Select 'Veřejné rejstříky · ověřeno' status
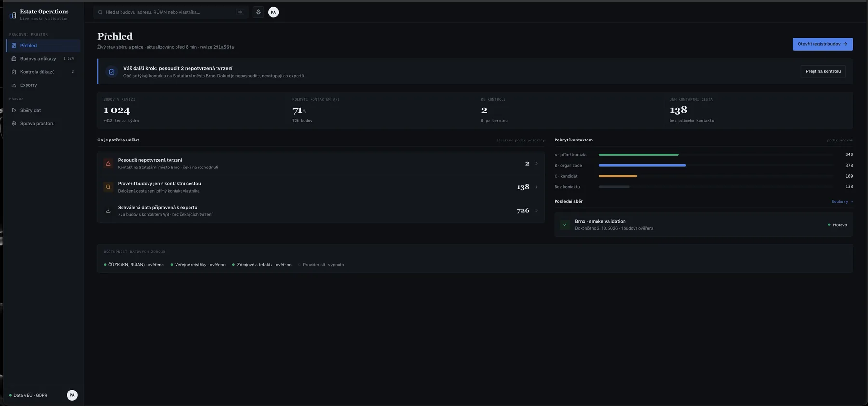 point(198,265)
